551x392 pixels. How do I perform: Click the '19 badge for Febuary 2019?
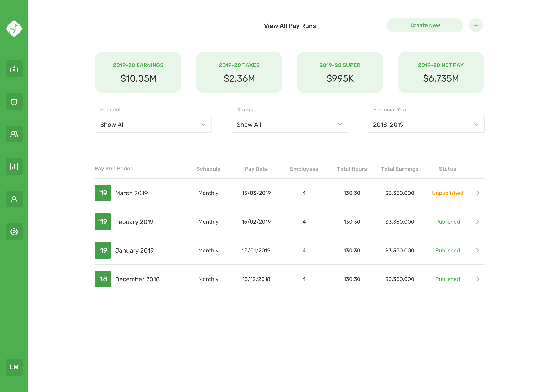pos(103,222)
